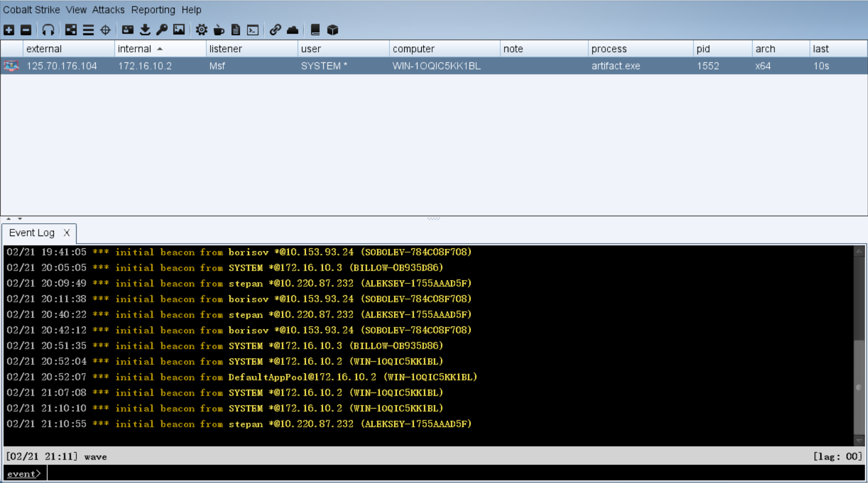This screenshot has width=868, height=483.
Task: Click the chain link icon to host file
Action: pos(275,30)
